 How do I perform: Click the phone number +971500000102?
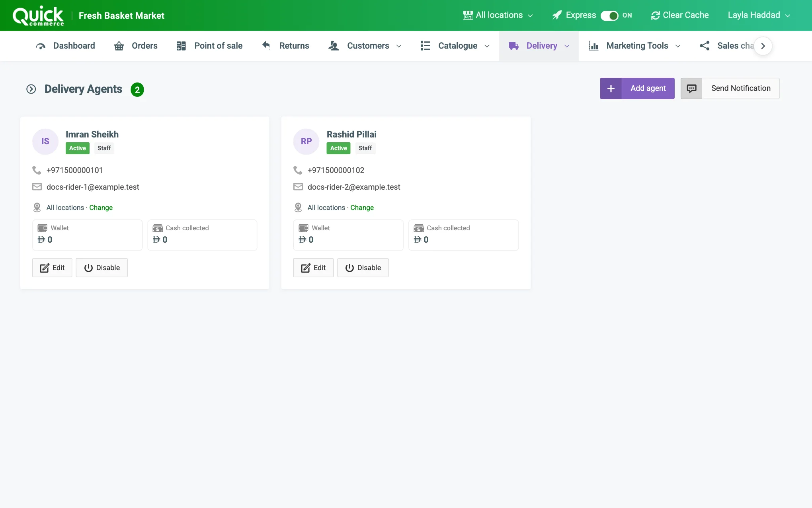[x=336, y=170]
